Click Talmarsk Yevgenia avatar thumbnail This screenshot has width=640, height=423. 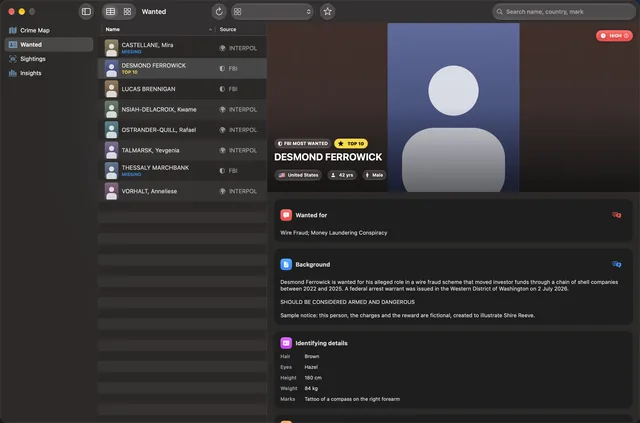[x=111, y=150]
